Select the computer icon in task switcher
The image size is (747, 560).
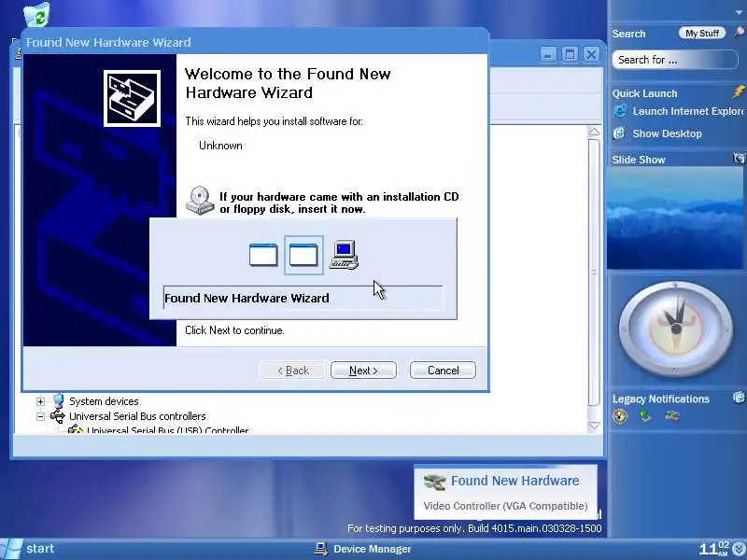tap(344, 255)
